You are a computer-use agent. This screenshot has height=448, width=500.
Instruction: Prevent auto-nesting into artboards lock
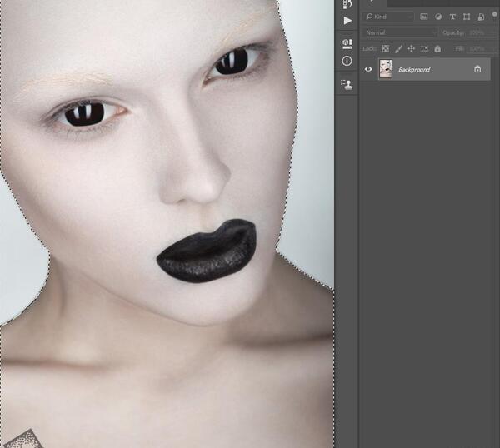pyautogui.click(x=424, y=49)
